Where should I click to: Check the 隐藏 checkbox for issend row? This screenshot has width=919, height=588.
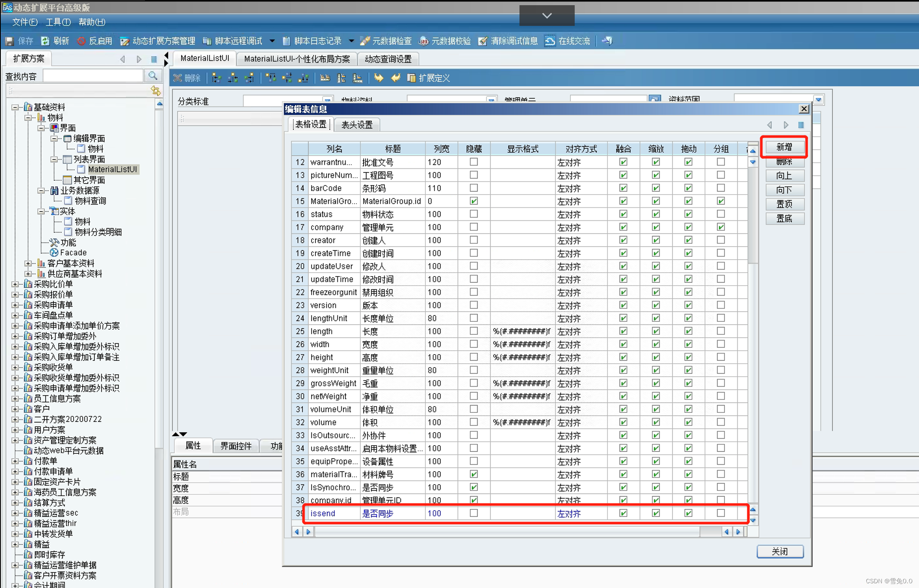[474, 513]
